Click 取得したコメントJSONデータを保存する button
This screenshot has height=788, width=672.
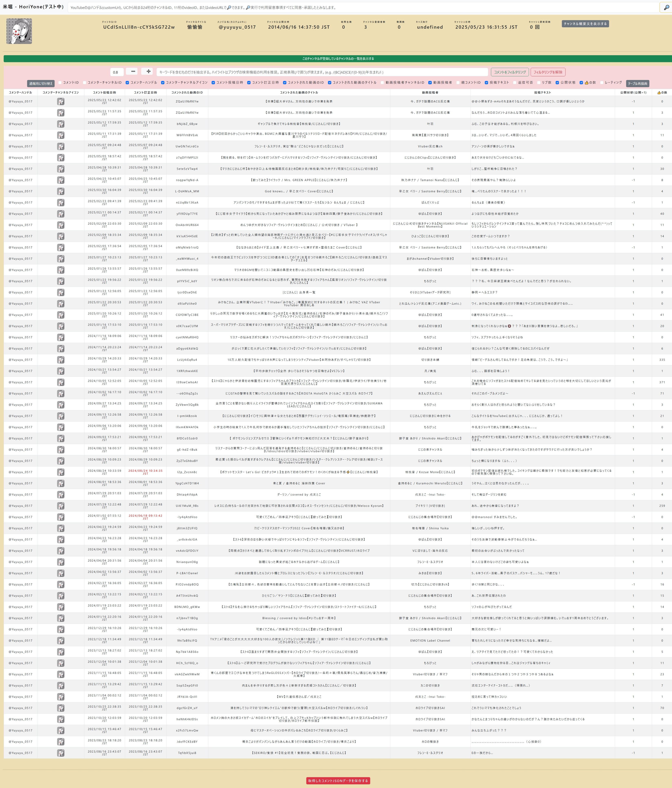click(x=338, y=780)
